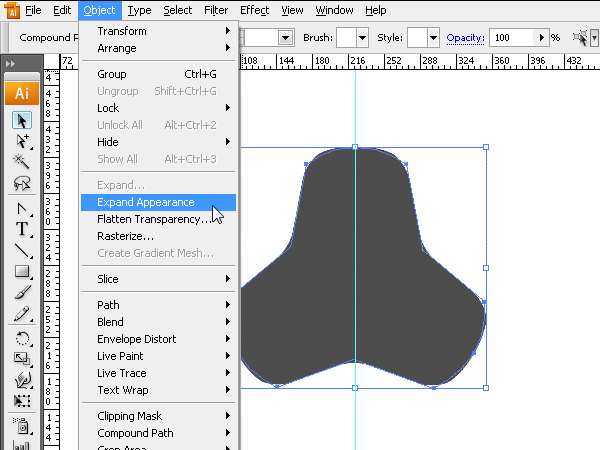Choose Expand Appearance from the Object menu
This screenshot has width=600, height=450.
(146, 202)
